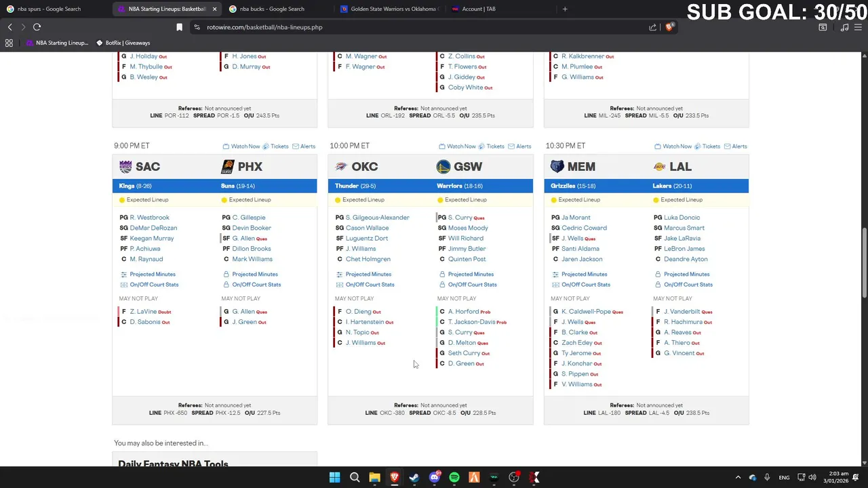This screenshot has height=488, width=868.
Task: Click Tickets for SAC vs PHX game
Action: pos(275,146)
